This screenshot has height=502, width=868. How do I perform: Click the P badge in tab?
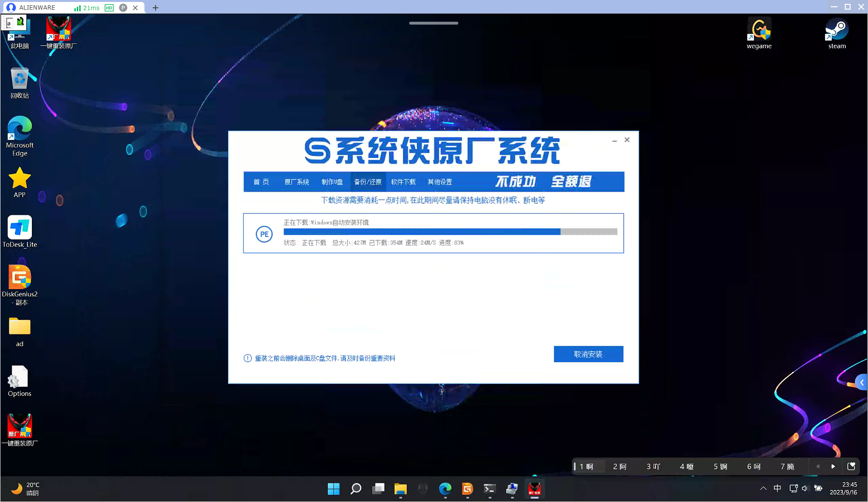(x=123, y=8)
